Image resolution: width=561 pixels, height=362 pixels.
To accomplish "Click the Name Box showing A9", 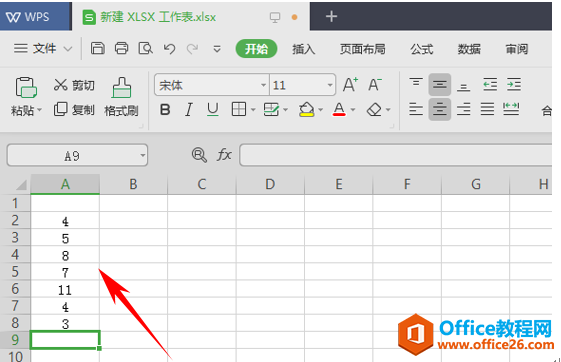I will tap(77, 155).
